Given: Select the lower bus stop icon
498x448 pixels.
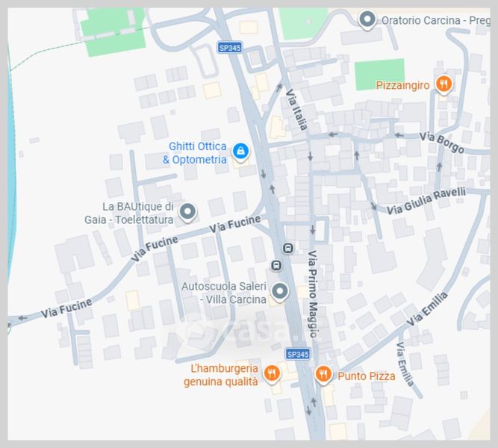Looking at the screenshot, I should [276, 265].
